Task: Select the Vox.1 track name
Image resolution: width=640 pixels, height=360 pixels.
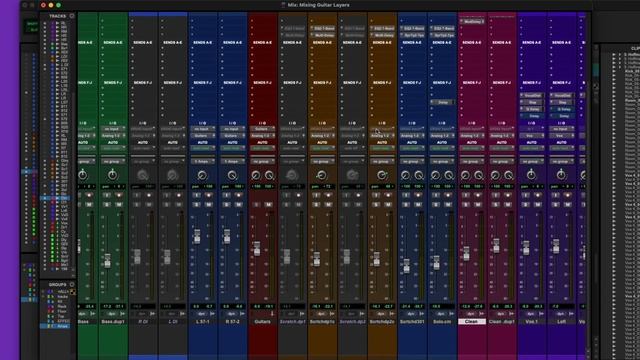Action: click(x=531, y=322)
